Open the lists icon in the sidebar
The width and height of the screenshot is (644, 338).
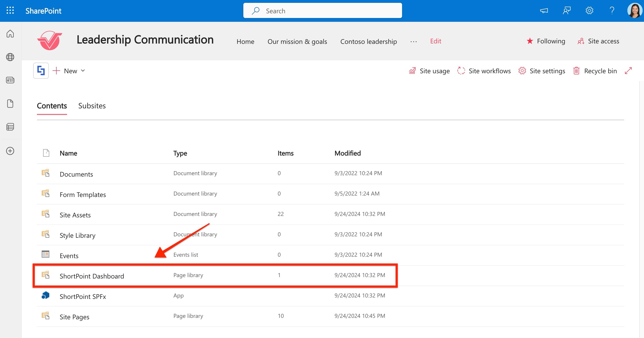10,127
